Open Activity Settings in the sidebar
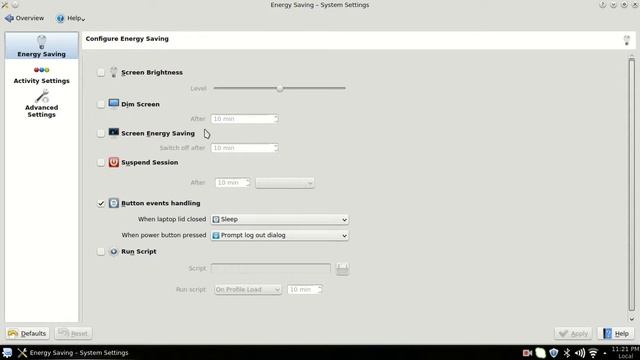The height and width of the screenshot is (360, 640). point(42,76)
